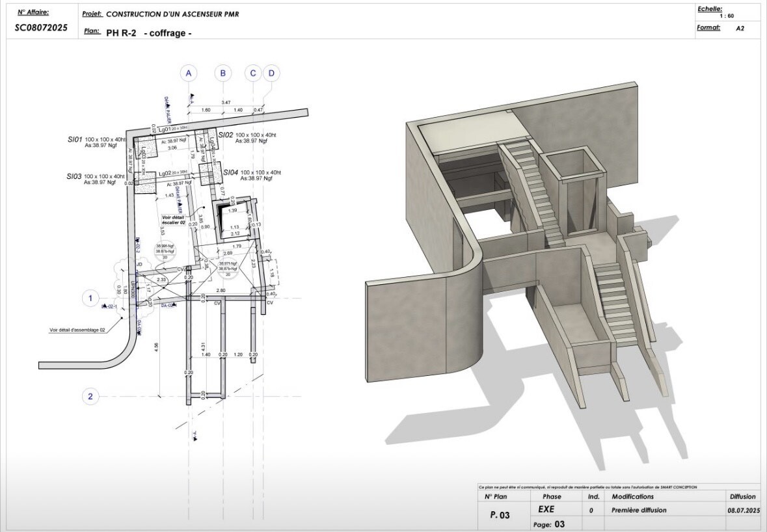Select the phase value 'EXE'
767x532 pixels.
click(546, 509)
